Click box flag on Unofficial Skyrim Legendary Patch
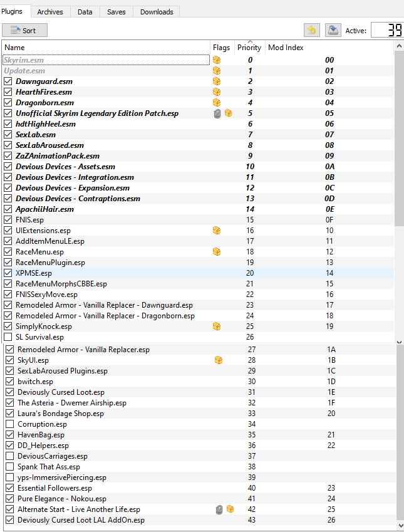 click(229, 113)
